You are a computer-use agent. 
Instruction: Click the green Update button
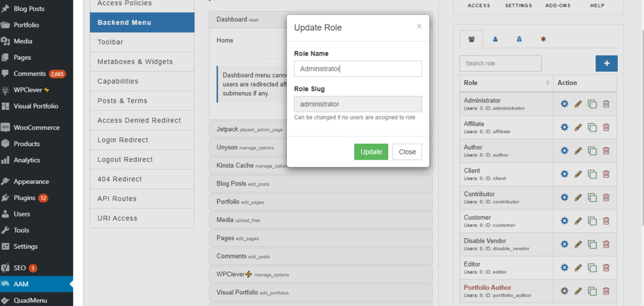[x=371, y=152]
